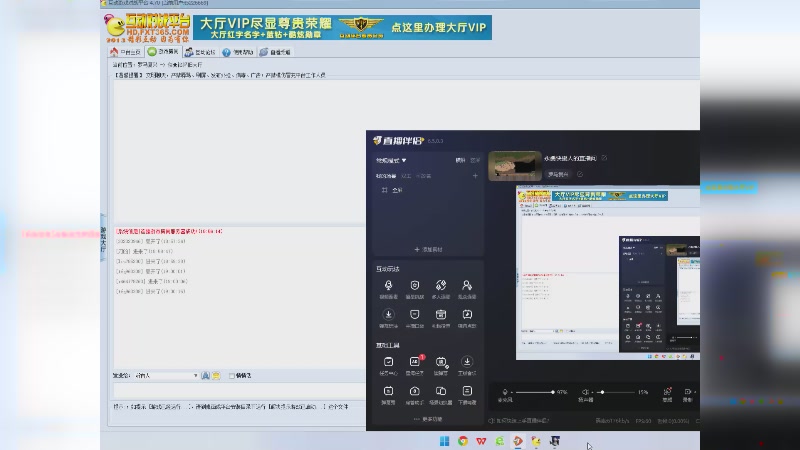This screenshot has height=450, width=800.
Task: Click the blue icon next to recipient dropdown
Action: click(x=206, y=376)
